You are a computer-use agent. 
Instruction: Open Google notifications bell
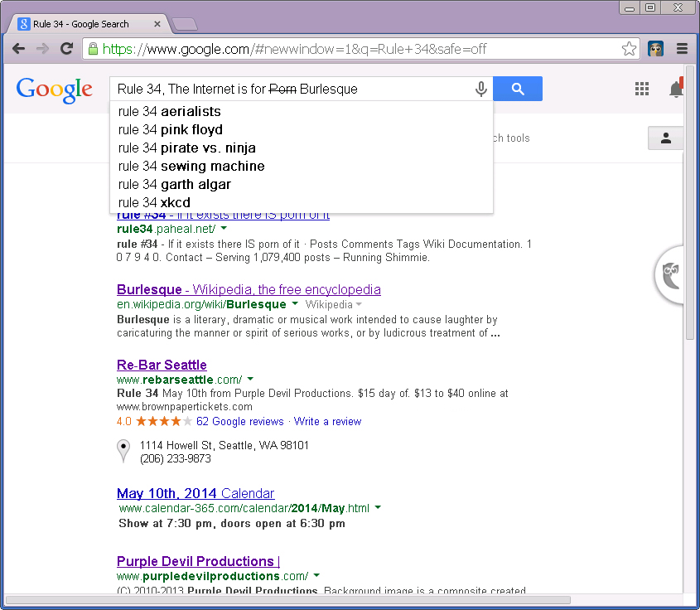(x=676, y=89)
